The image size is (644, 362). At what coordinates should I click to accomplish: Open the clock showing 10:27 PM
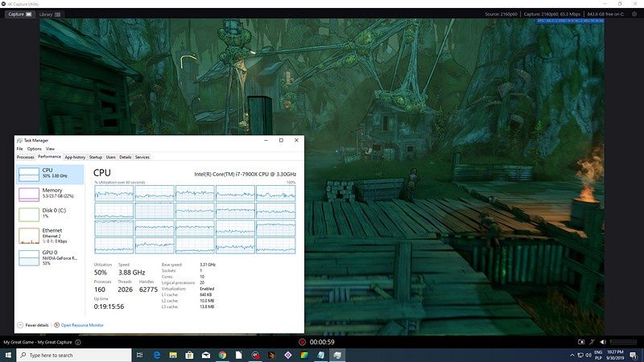click(x=615, y=355)
